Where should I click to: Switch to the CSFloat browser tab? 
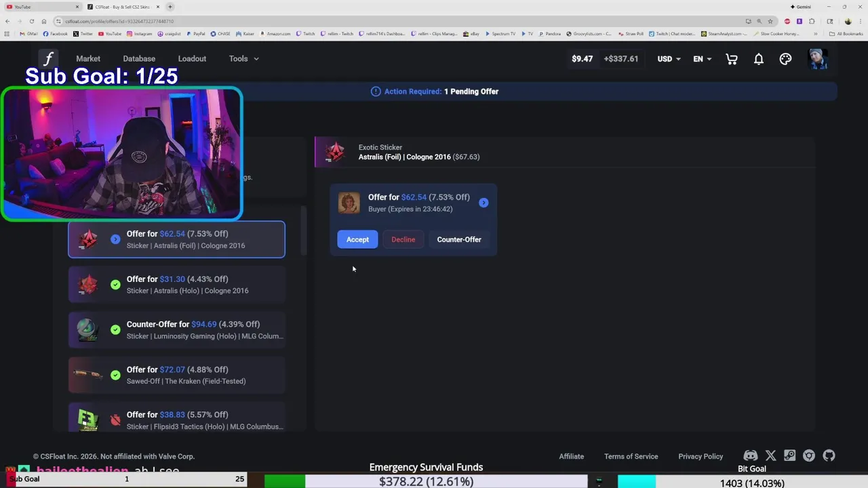[x=124, y=7]
